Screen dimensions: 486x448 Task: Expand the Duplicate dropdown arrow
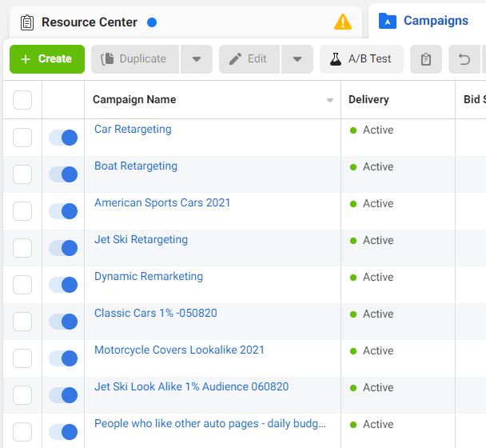click(196, 59)
